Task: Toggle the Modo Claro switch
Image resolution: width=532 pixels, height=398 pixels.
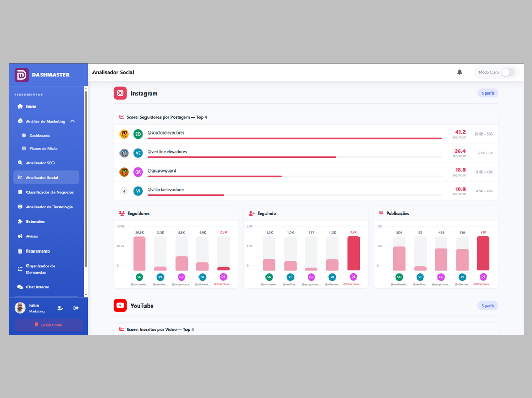Action: pos(508,72)
